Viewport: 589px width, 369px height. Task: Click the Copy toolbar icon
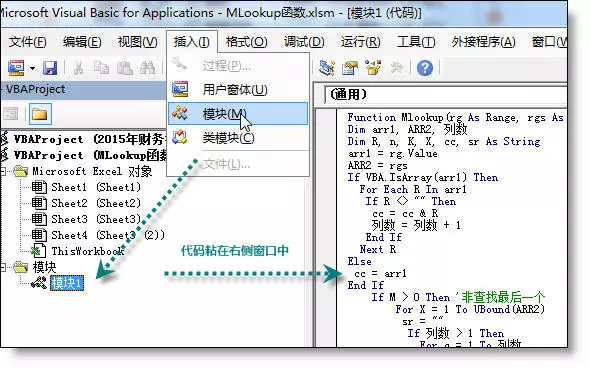click(x=101, y=68)
